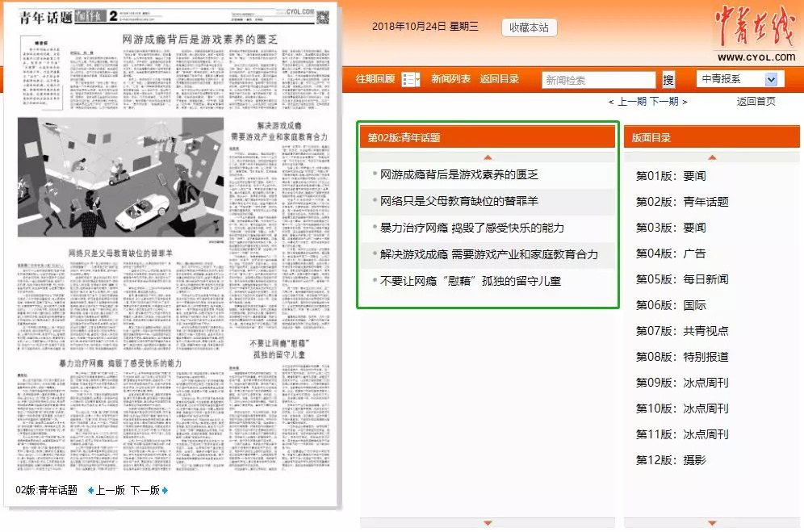Screen dimensions: 804x532
Task: Select 第09版：冰点周刊
Action: [682, 383]
